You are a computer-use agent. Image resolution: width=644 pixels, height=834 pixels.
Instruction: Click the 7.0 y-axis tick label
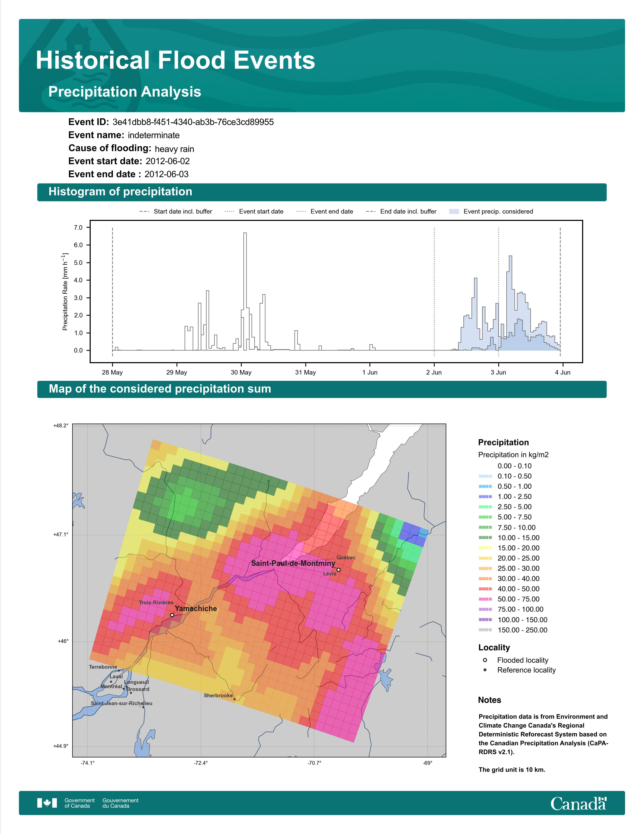[78, 228]
